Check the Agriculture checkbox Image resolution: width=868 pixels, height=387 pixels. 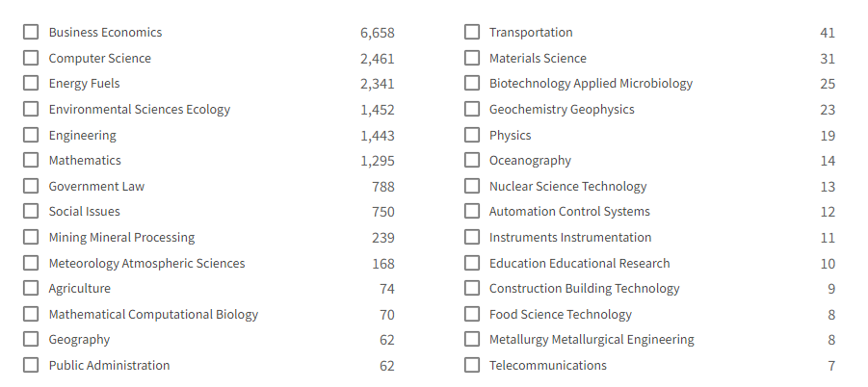31,288
